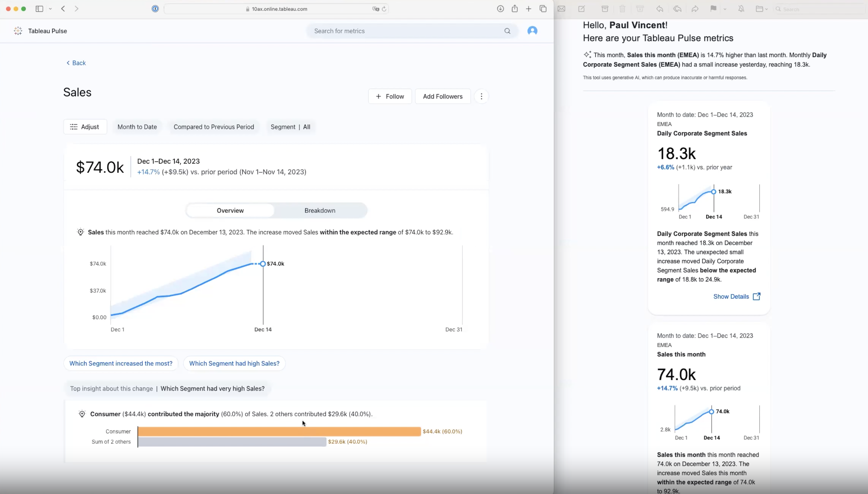Toggle the Safari sidebar

39,9
